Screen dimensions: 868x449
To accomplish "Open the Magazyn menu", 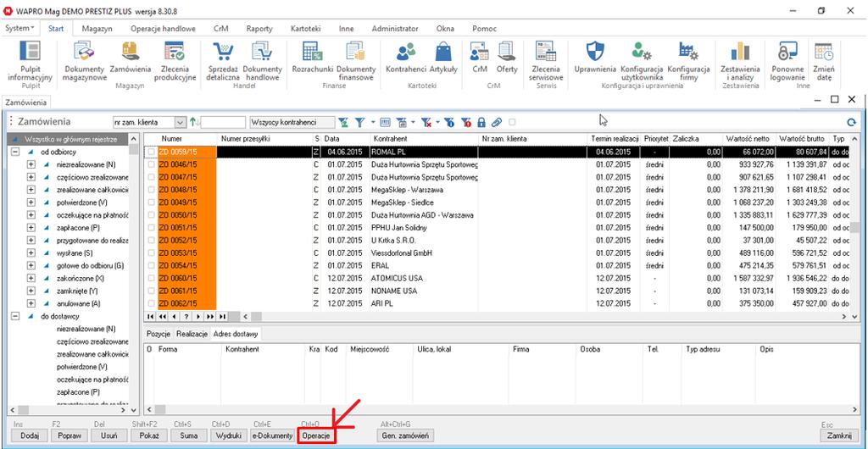I will click(x=97, y=29).
